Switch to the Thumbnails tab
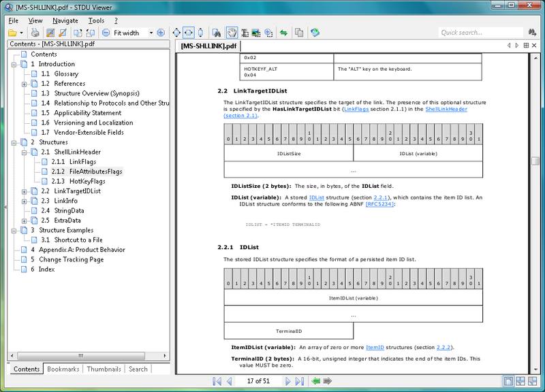This screenshot has height=392, width=545. (x=104, y=369)
